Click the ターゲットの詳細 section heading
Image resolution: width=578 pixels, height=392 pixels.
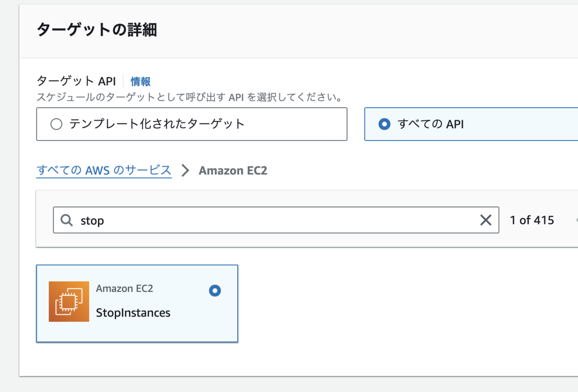pos(96,30)
